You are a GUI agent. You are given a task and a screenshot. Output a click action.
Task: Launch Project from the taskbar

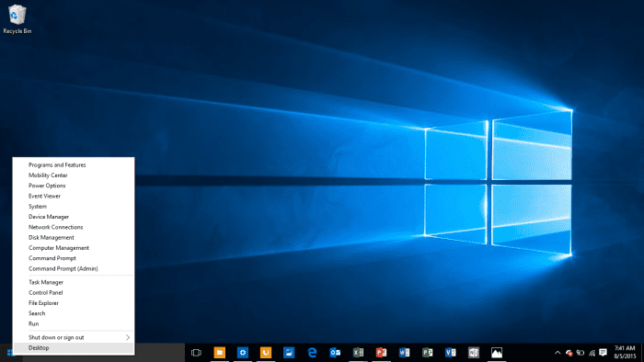[428, 353]
